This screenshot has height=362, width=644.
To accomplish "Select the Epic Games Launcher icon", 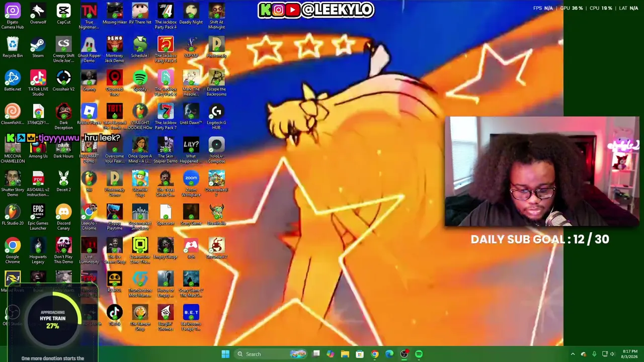I will click(38, 217).
